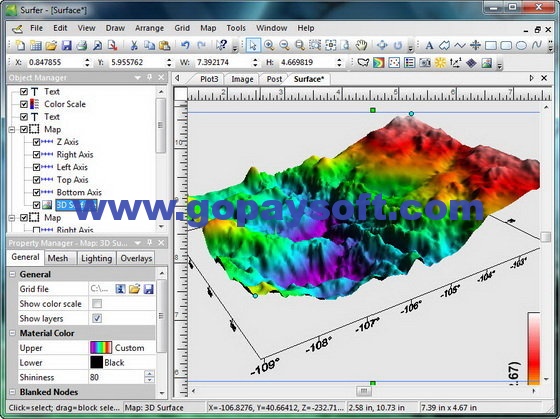The width and height of the screenshot is (560, 419).
Task: Open the File menu
Action: tap(36, 28)
